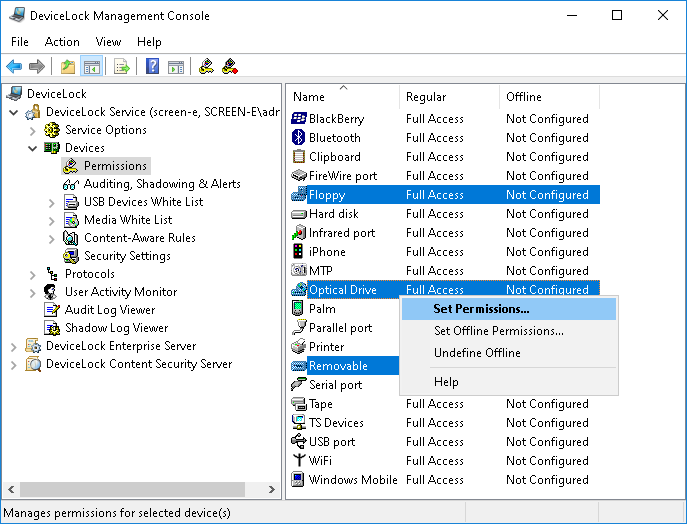
Task: Click the iPhone device icon in list
Action: click(298, 252)
